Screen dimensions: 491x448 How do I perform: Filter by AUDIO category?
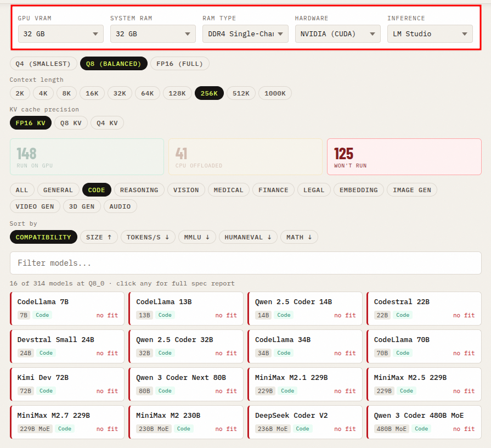click(x=120, y=206)
